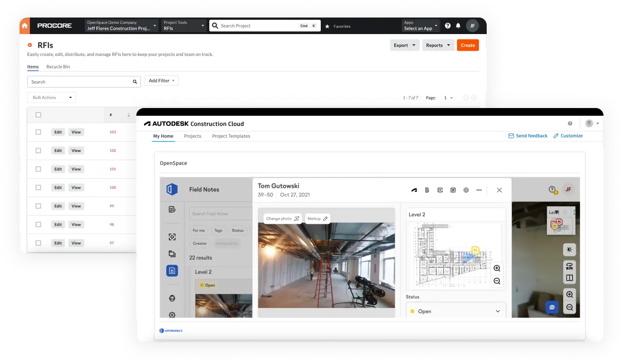623x364 pixels.
Task: Open the Bulk Actions dropdown
Action: coord(52,97)
